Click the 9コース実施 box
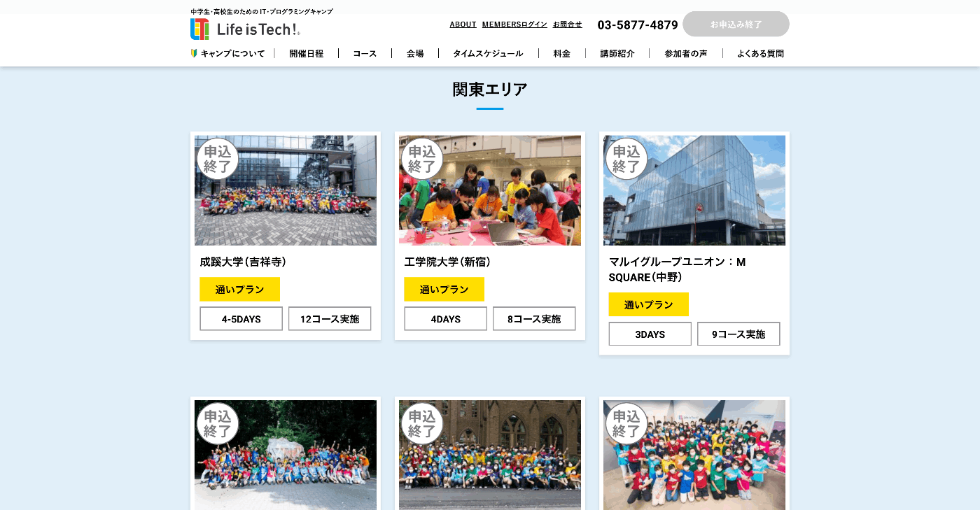Image resolution: width=980 pixels, height=510 pixels. (x=738, y=334)
